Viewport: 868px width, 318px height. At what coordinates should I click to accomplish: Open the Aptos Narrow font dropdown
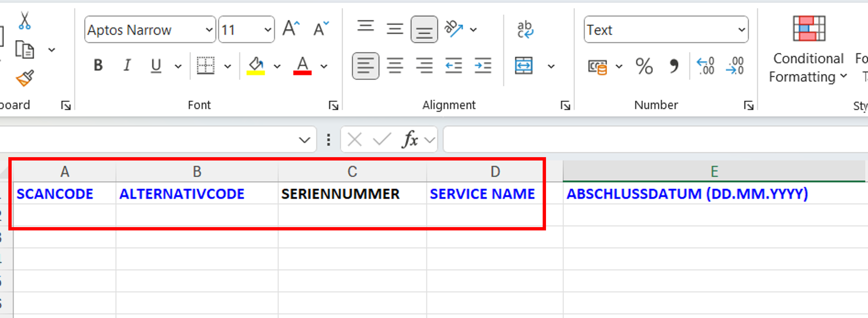(209, 30)
